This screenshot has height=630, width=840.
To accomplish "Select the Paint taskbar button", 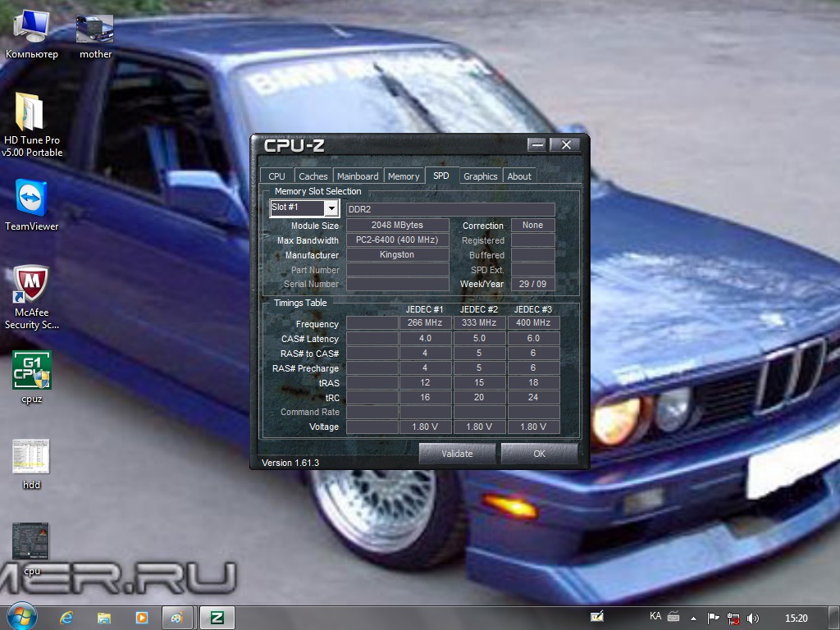I will pos(177,618).
